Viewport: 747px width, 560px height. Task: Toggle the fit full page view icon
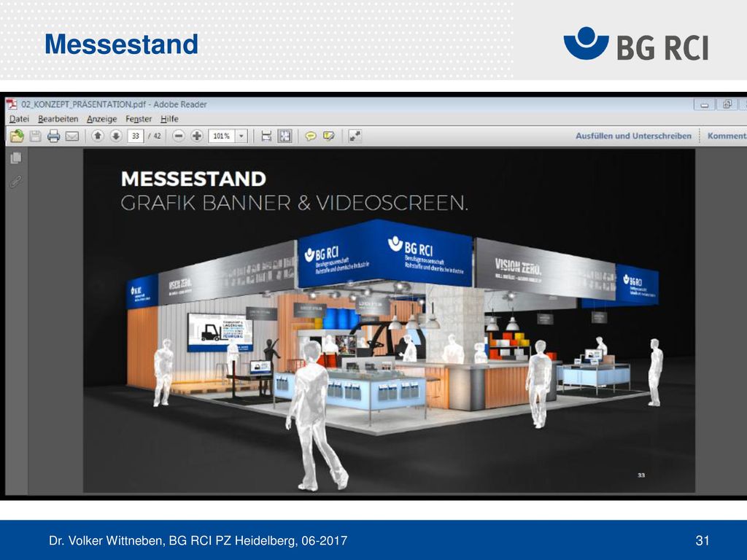(x=285, y=136)
